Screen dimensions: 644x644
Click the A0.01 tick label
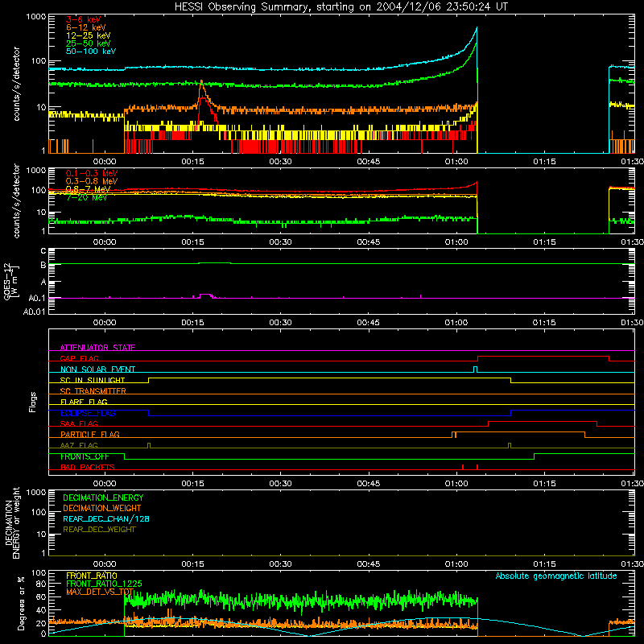[35, 312]
